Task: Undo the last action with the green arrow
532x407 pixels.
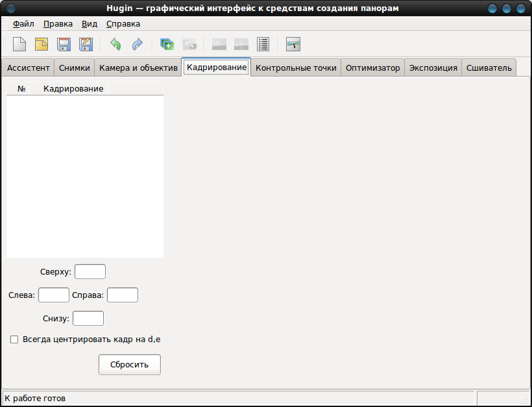Action: tap(115, 44)
